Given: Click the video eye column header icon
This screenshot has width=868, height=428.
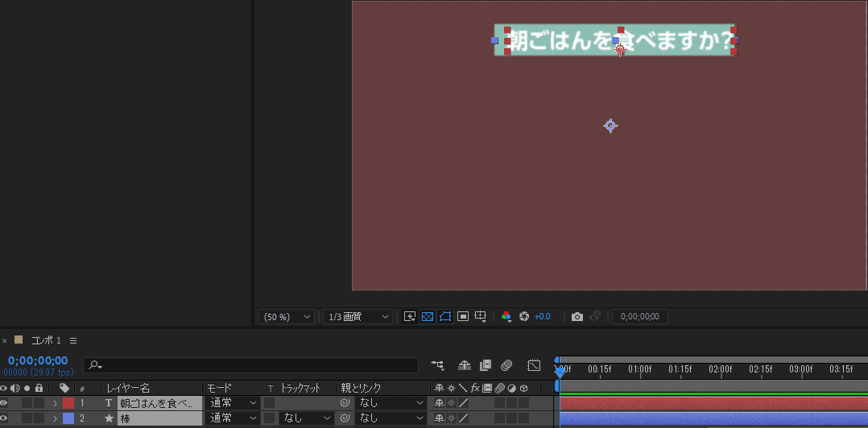Looking at the screenshot, I should 4,389.
